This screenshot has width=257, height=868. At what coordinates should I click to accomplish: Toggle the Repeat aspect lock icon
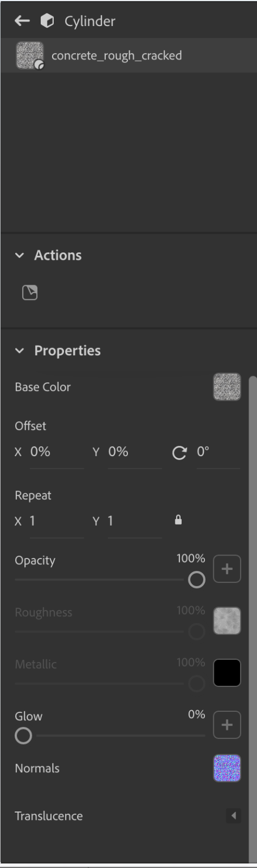click(179, 520)
